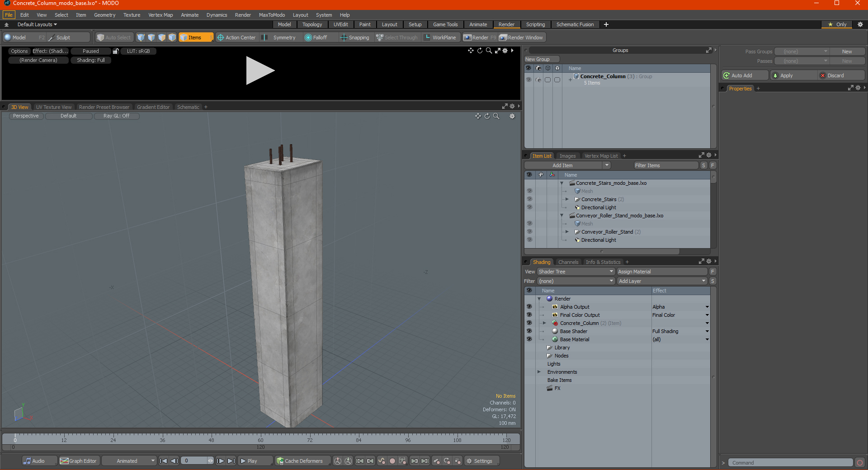The image size is (868, 470).
Task: Open Default Layouts dropdown
Action: pyautogui.click(x=37, y=24)
